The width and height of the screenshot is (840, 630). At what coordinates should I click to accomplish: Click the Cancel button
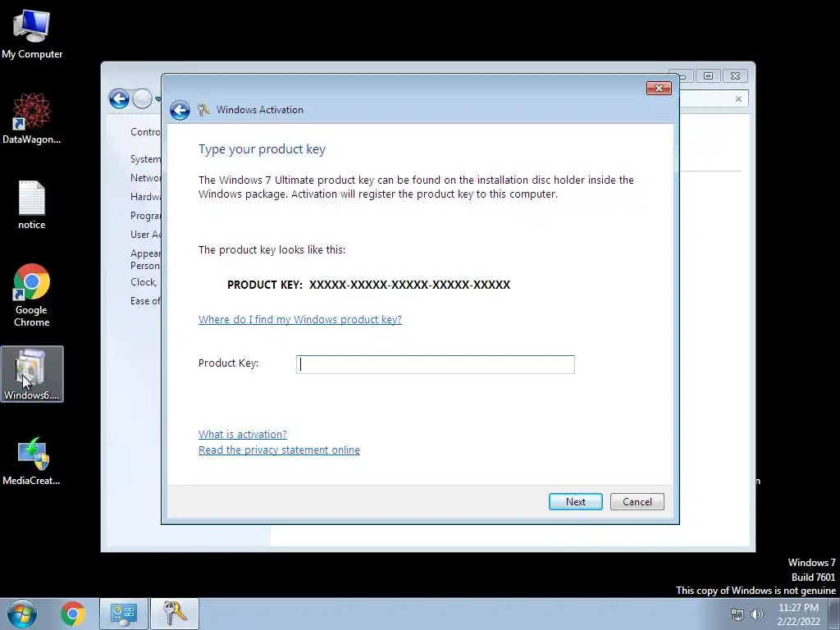(x=637, y=501)
